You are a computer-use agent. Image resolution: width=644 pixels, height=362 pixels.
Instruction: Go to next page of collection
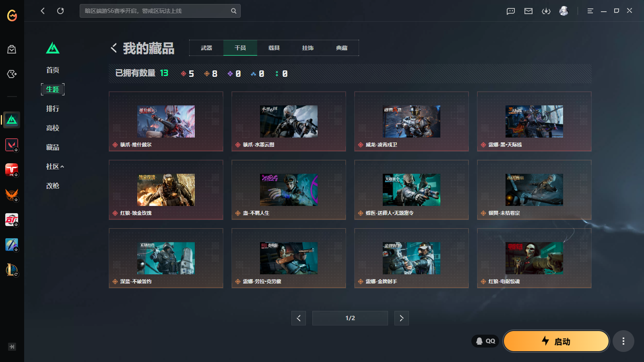pyautogui.click(x=402, y=318)
